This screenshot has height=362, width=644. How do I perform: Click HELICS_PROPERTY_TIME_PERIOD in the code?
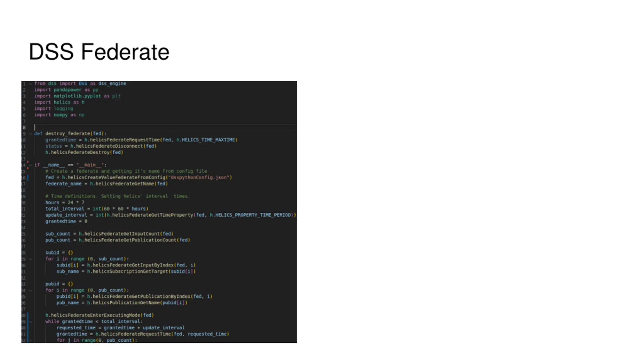tap(253, 215)
